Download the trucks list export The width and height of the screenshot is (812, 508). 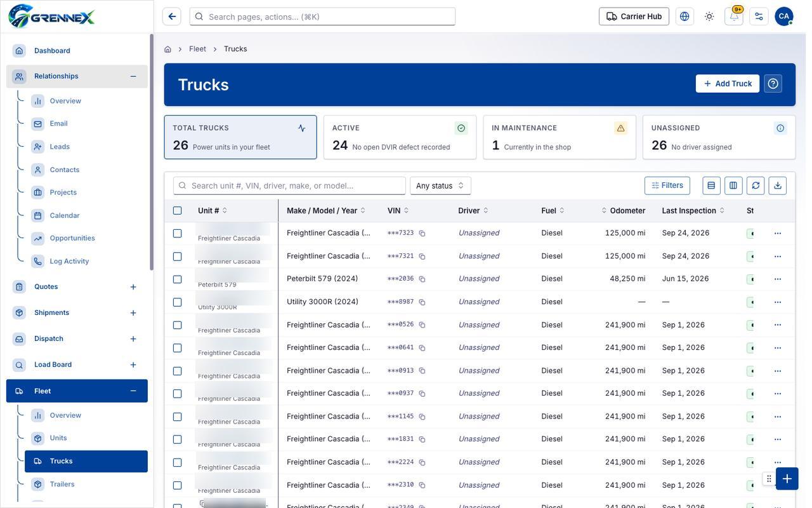pyautogui.click(x=778, y=185)
